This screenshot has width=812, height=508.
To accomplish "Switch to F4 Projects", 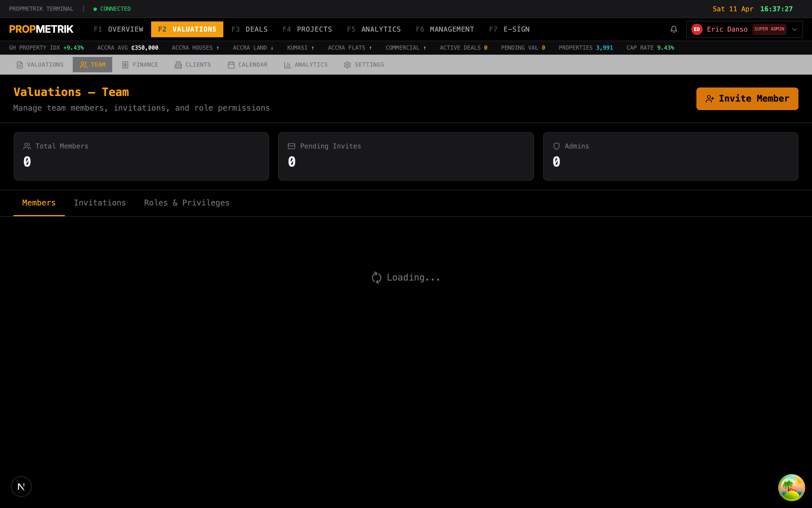I will pos(307,29).
